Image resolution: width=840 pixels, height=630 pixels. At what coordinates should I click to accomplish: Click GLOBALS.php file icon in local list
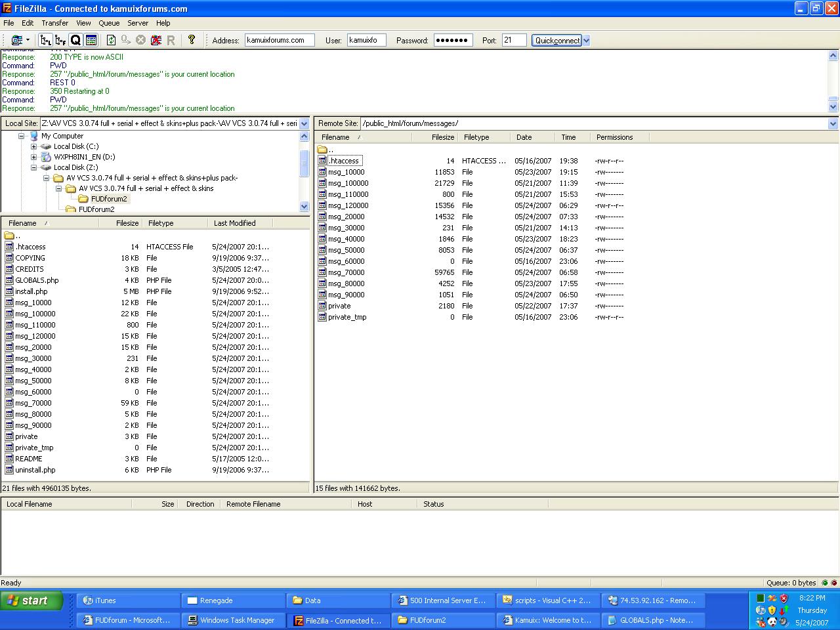coord(9,280)
